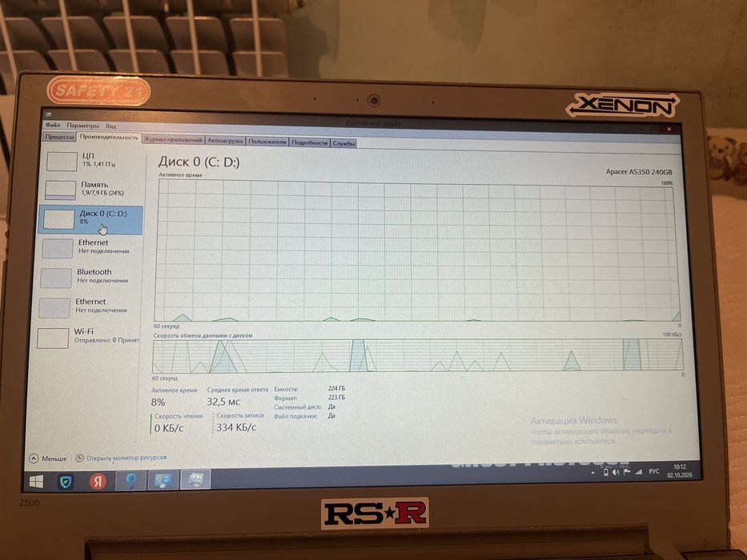Click the 32,5 мс response time value

click(x=223, y=402)
